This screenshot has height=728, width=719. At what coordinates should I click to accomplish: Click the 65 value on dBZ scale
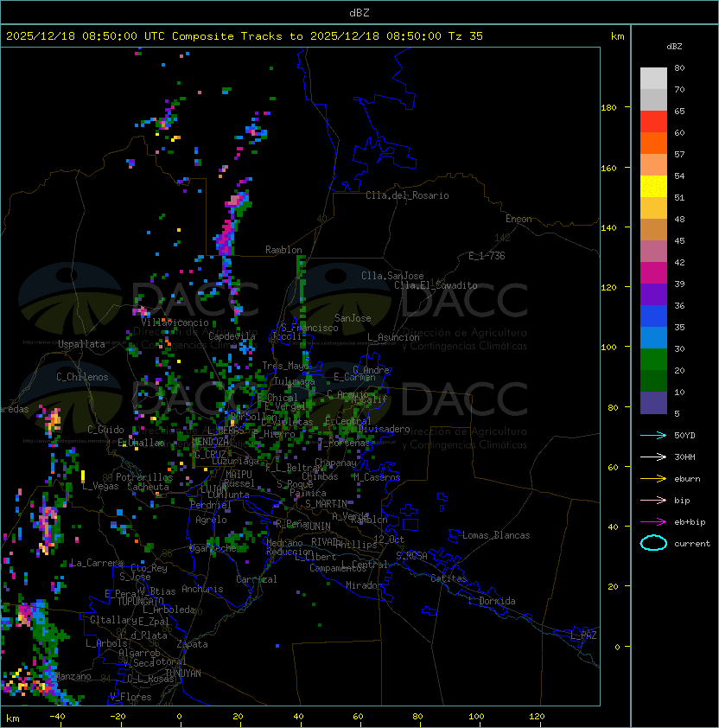click(x=679, y=111)
